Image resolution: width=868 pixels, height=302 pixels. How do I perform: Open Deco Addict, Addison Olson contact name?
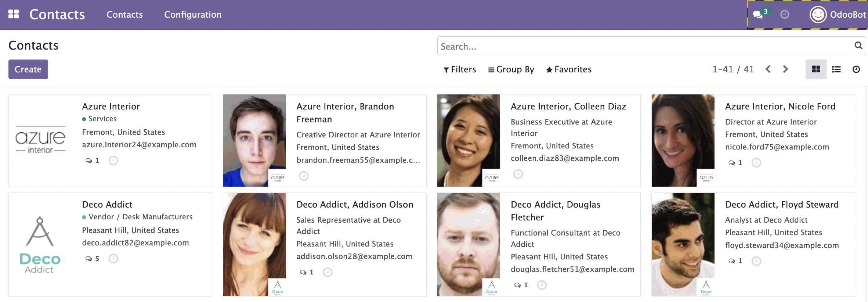point(355,205)
